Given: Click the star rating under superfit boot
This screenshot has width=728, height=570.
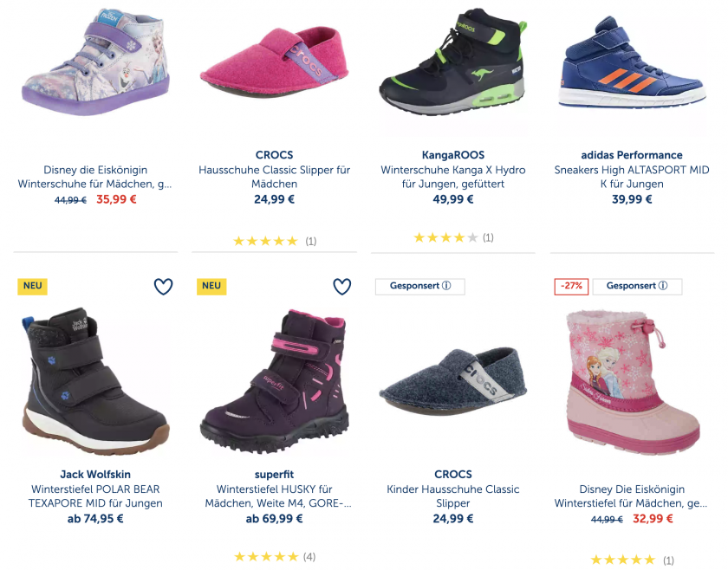Looking at the screenshot, I should [265, 557].
